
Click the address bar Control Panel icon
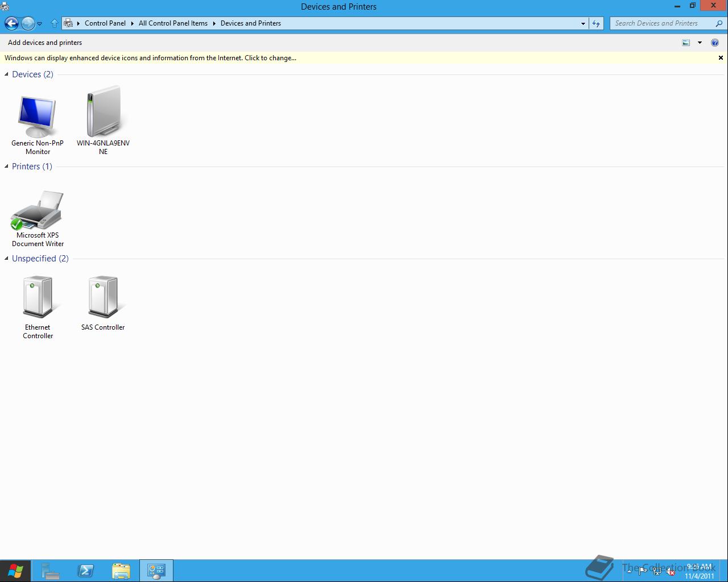(68, 23)
